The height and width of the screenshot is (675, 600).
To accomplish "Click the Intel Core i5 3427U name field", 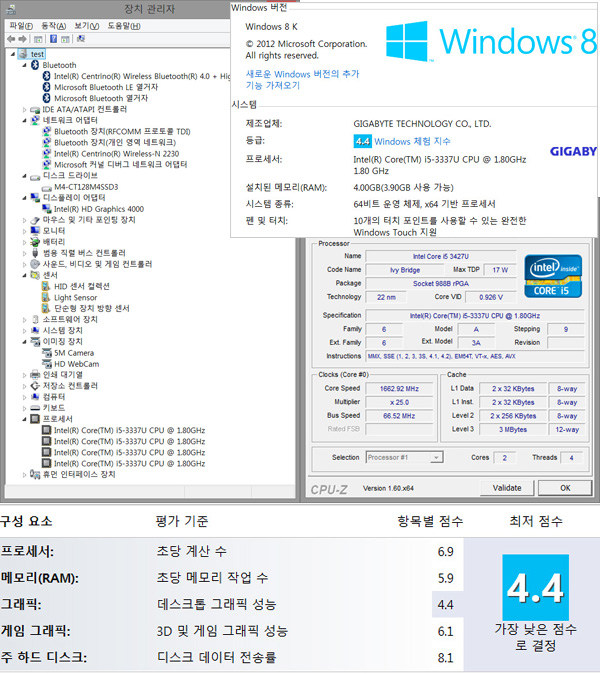I will click(441, 257).
